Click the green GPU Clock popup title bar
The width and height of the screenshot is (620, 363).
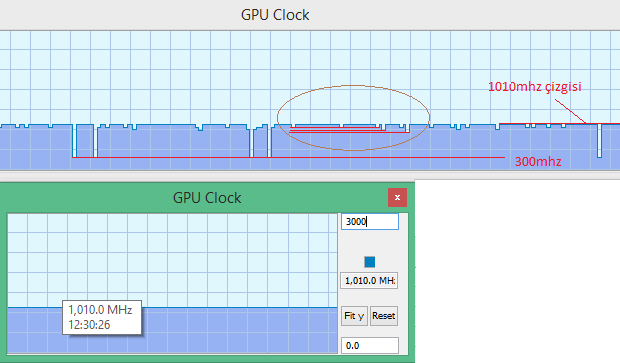(x=207, y=197)
